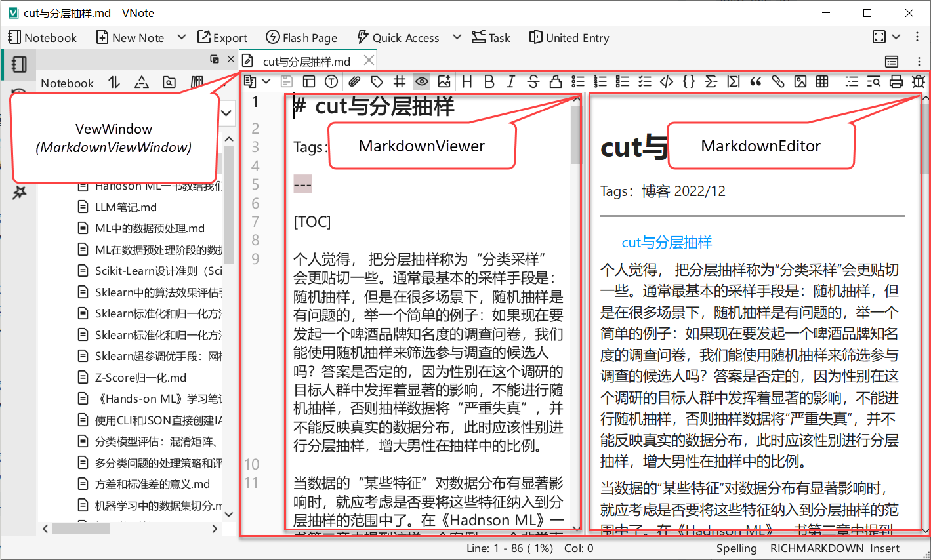Open the LLM笔记.md note
Viewport: 931px width, 560px height.
(125, 207)
